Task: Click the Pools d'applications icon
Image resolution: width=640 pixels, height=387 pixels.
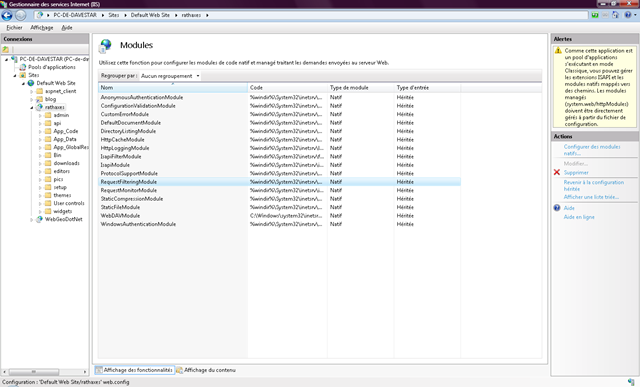Action: click(x=23, y=67)
